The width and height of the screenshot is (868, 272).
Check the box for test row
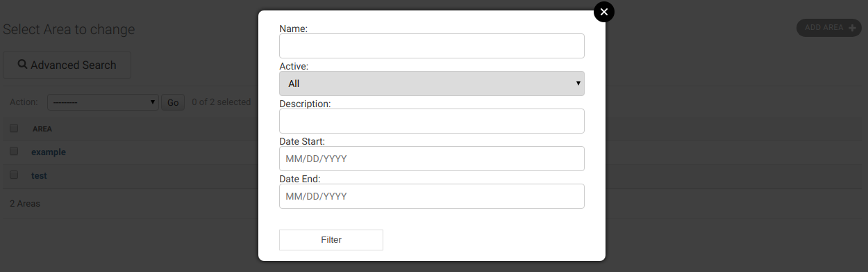pyautogui.click(x=14, y=175)
